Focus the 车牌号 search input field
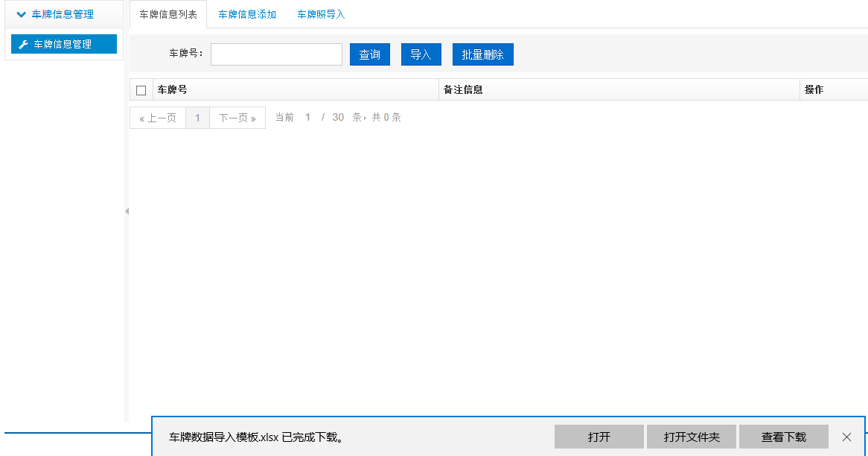The image size is (868, 456). click(x=276, y=54)
